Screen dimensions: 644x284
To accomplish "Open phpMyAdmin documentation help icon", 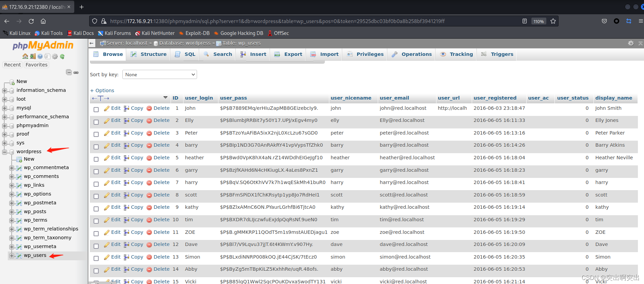I will pos(40,56).
